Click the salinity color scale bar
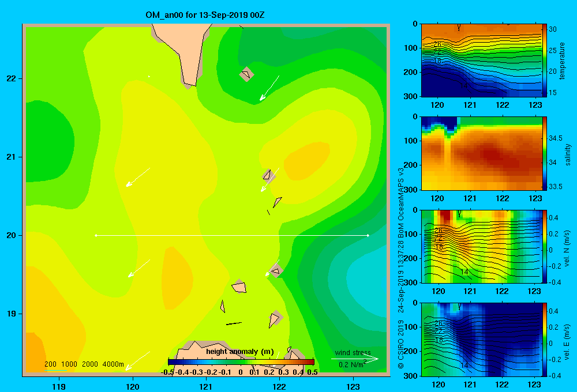This screenshot has height=392, width=577. 545,153
